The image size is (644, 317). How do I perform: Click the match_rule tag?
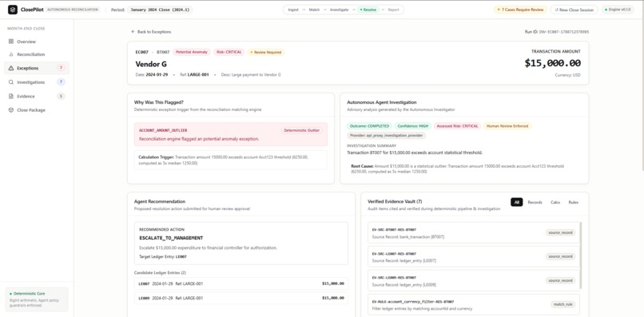(x=563, y=304)
